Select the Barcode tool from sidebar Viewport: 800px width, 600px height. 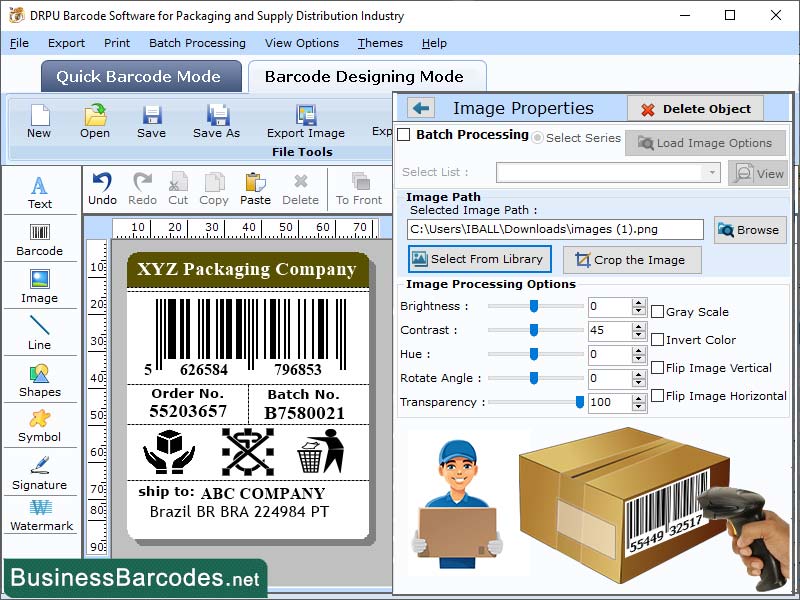pos(40,240)
